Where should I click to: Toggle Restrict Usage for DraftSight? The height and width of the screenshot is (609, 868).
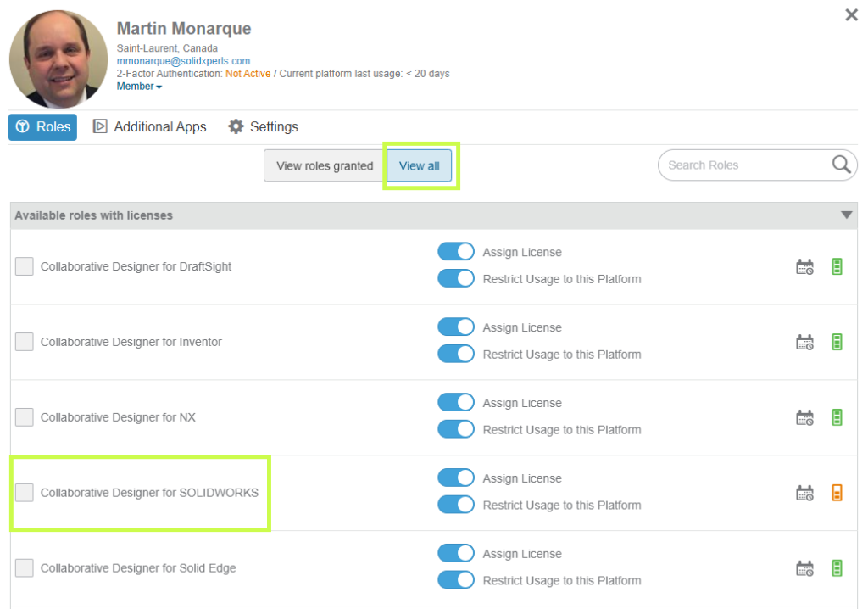pyautogui.click(x=456, y=278)
